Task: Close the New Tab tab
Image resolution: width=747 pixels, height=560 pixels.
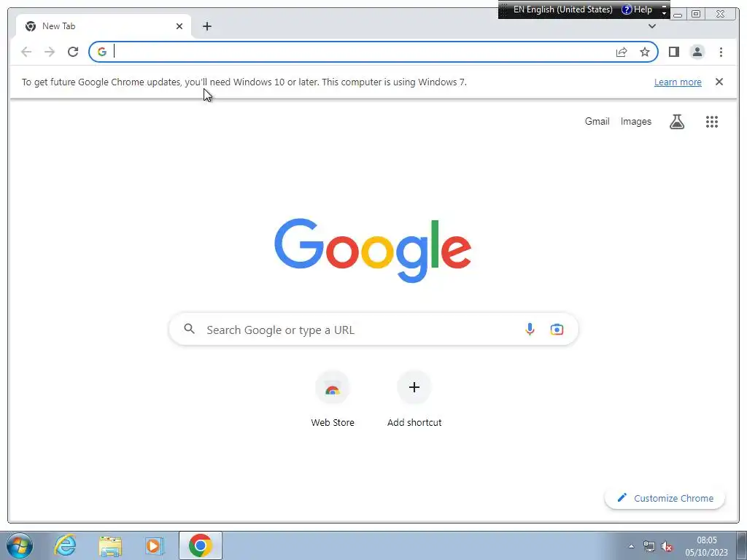Action: (x=179, y=26)
